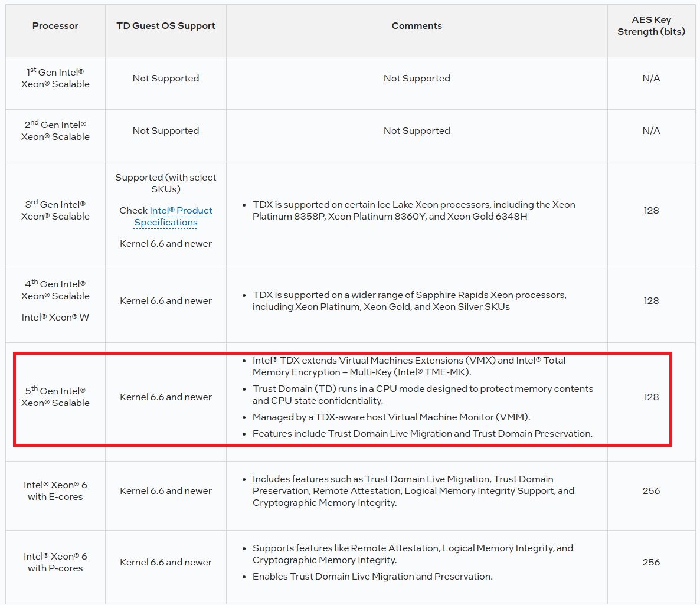This screenshot has height=605, width=700.
Task: Click the Intel Xeon 6 with E-cores cell
Action: coord(55,490)
